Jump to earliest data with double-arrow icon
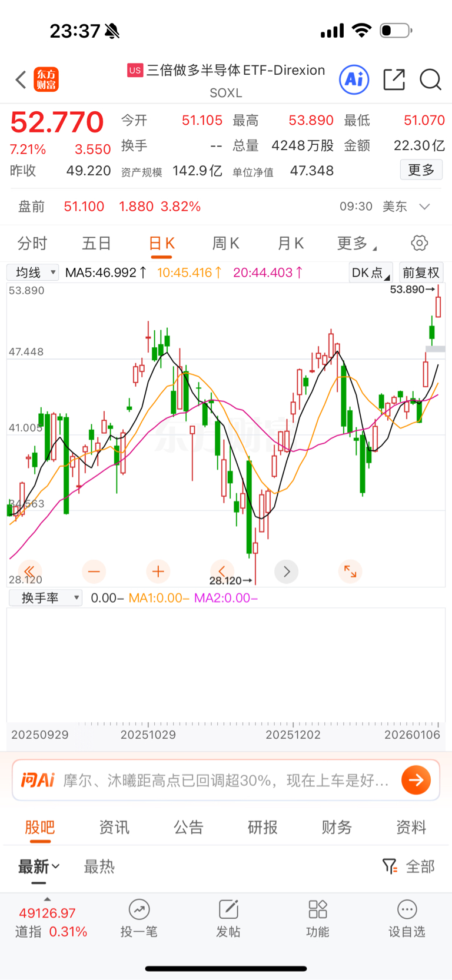 29,571
